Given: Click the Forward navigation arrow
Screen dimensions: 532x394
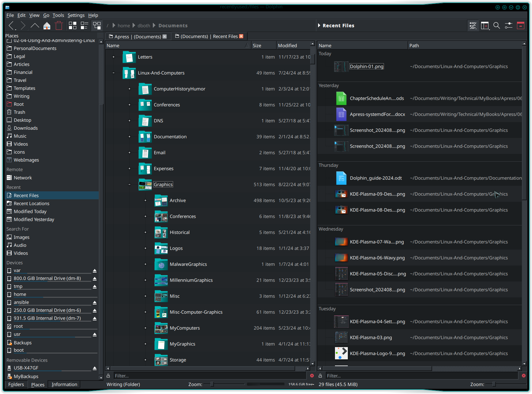Looking at the screenshot, I should click(23, 26).
